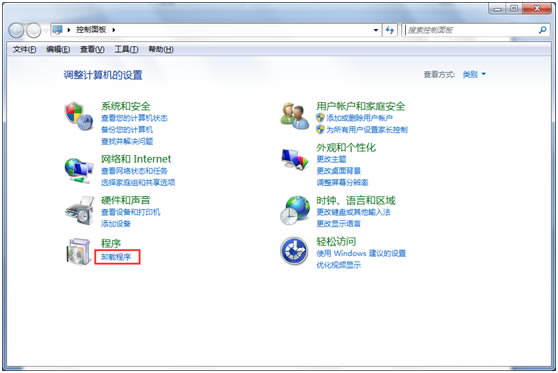Click 更改显示语言 link
The image size is (558, 373).
click(x=338, y=224)
